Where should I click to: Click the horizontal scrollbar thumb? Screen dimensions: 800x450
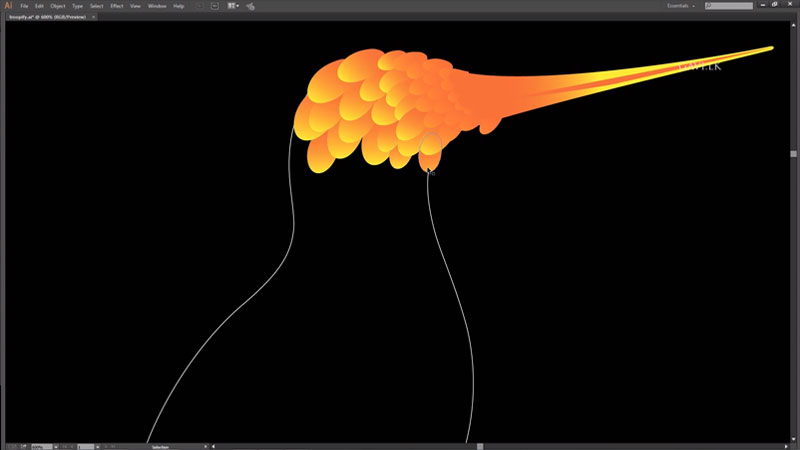pos(480,447)
